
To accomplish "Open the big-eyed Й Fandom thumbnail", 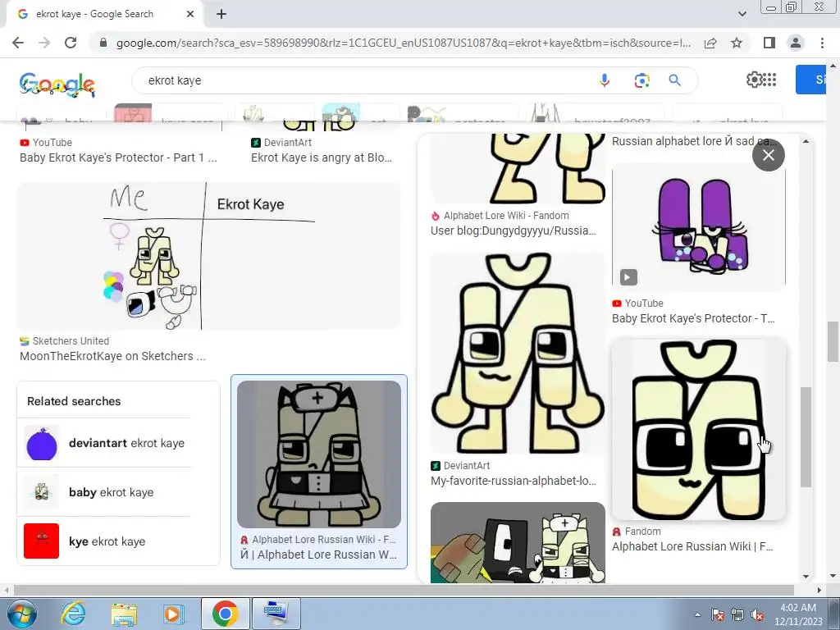I will [x=699, y=430].
